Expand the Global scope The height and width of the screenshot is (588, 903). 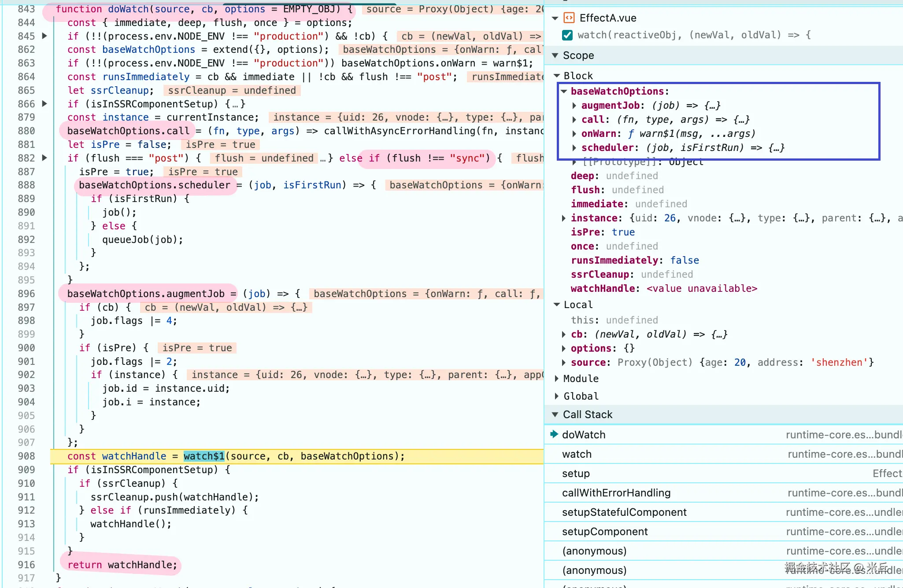556,396
